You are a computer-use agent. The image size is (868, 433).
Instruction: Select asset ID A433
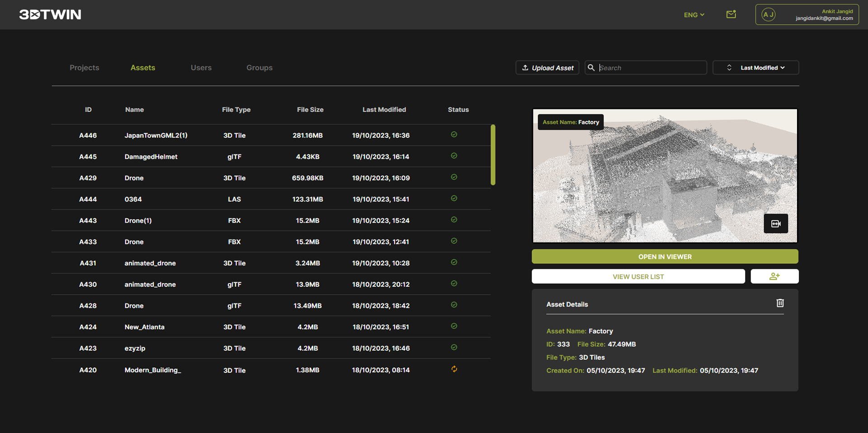click(88, 242)
